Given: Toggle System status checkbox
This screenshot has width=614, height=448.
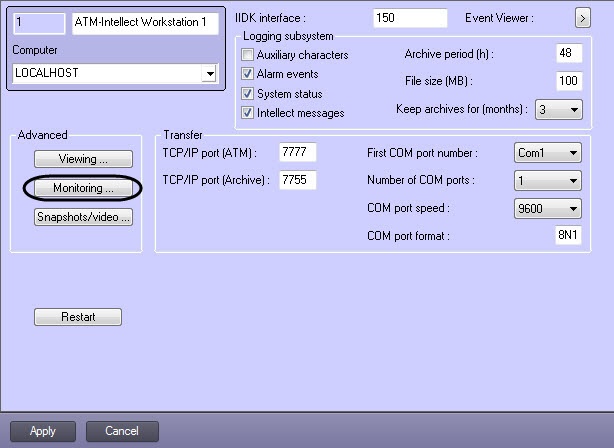Looking at the screenshot, I should [x=247, y=94].
